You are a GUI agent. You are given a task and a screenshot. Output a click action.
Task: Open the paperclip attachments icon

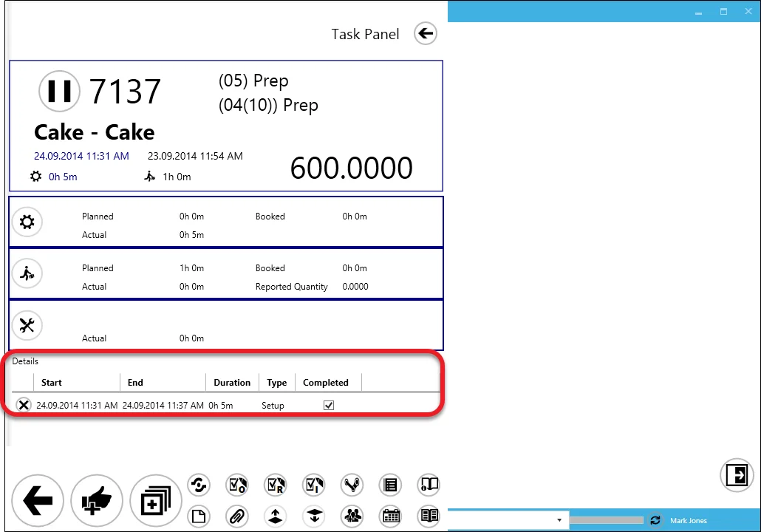coord(237,516)
